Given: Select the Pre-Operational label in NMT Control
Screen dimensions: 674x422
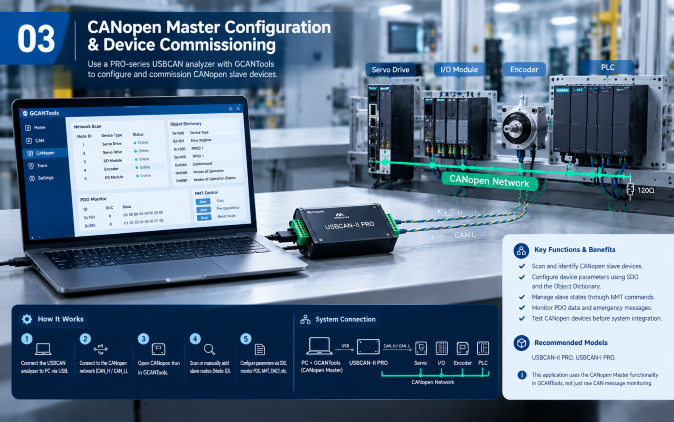Looking at the screenshot, I should (228, 208).
